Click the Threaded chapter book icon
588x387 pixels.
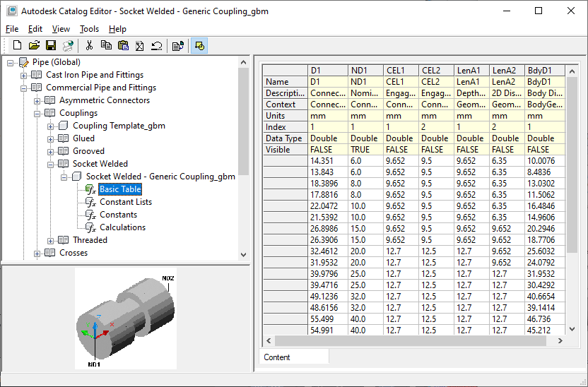tap(64, 240)
